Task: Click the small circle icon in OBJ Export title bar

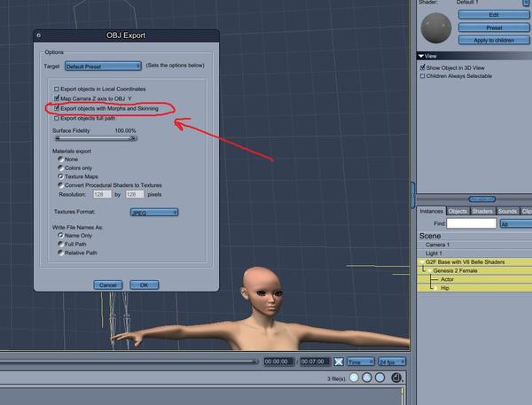Action: tap(39, 35)
